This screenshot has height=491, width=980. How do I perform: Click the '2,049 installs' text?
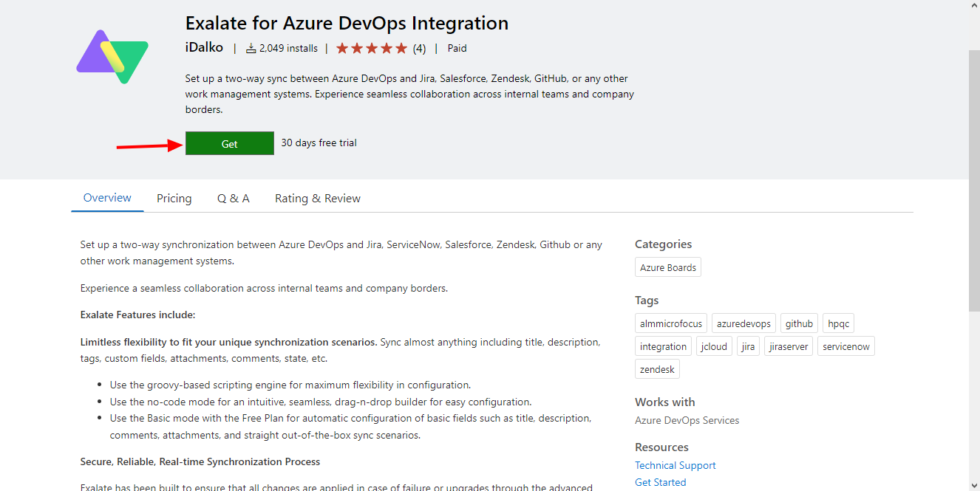point(288,49)
